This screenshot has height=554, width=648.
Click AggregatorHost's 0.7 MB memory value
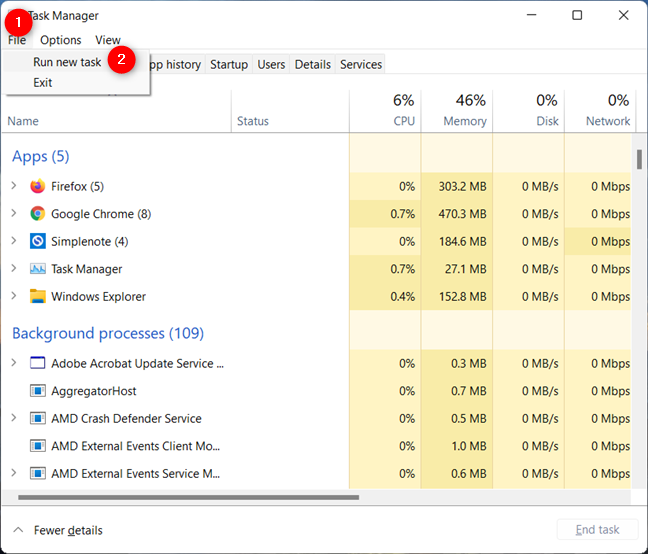point(469,391)
